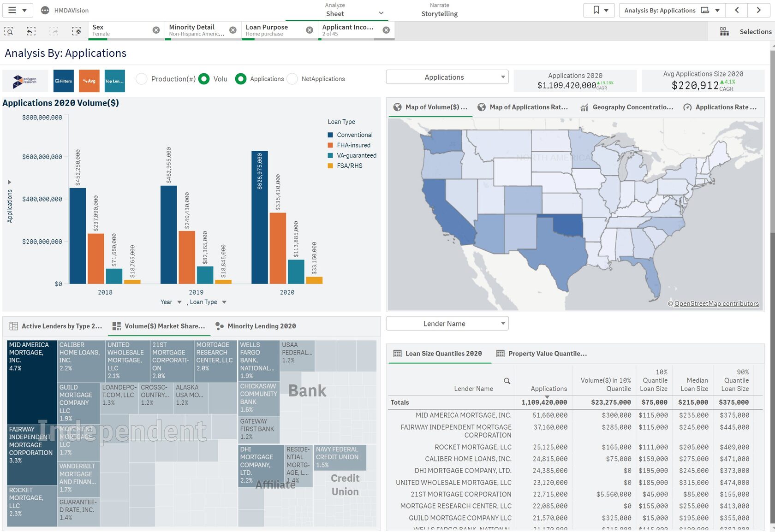Open the sheet list dropdown arrow

point(717,10)
